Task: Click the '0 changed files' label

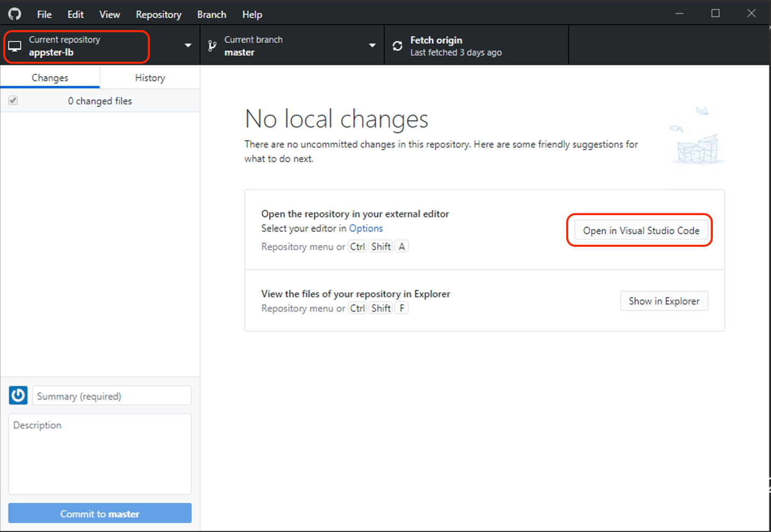Action: (100, 101)
